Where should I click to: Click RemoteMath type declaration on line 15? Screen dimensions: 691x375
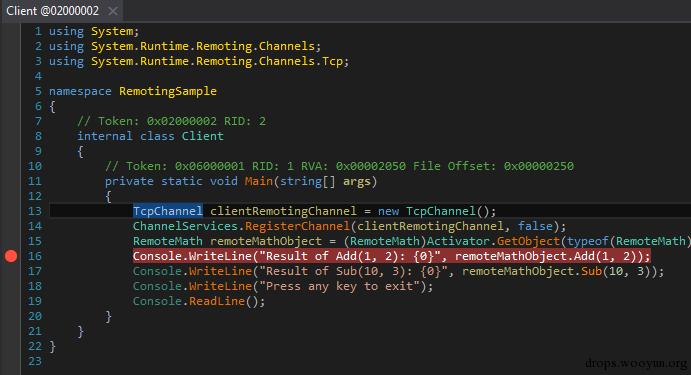tap(168, 241)
